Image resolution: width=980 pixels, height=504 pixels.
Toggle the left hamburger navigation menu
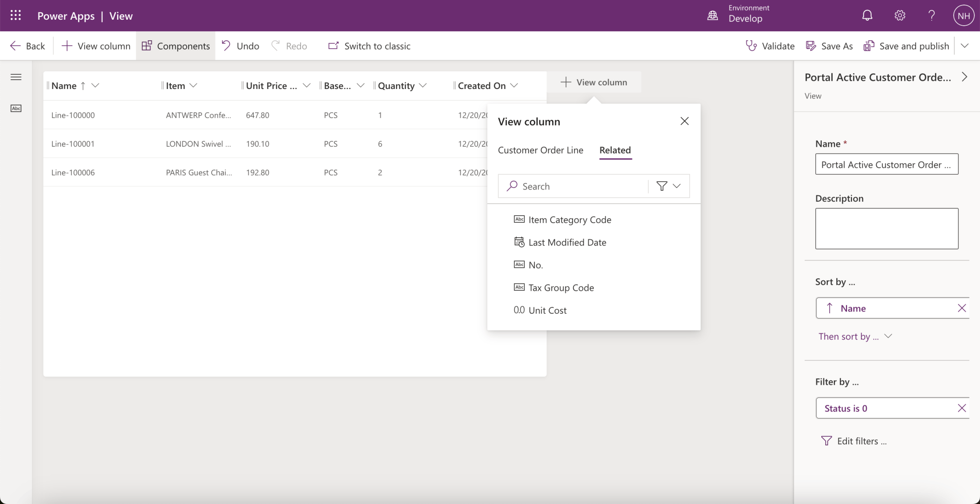coord(16,77)
